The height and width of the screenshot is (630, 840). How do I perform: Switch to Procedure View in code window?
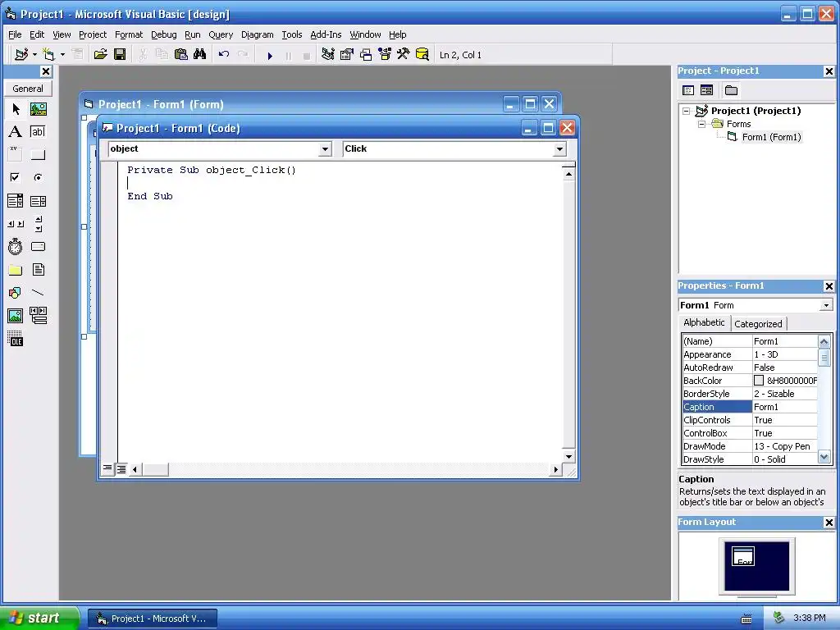coord(107,468)
